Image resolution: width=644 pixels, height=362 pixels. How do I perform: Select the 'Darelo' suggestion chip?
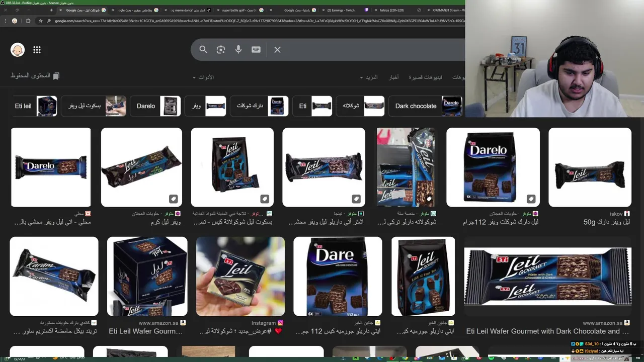click(155, 106)
